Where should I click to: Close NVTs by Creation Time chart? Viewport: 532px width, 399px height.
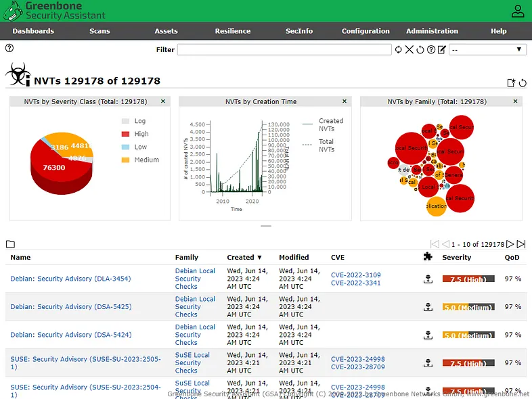click(x=345, y=101)
